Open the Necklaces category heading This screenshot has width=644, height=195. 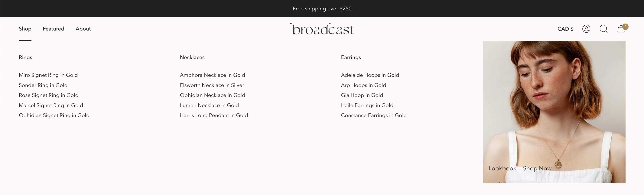192,57
